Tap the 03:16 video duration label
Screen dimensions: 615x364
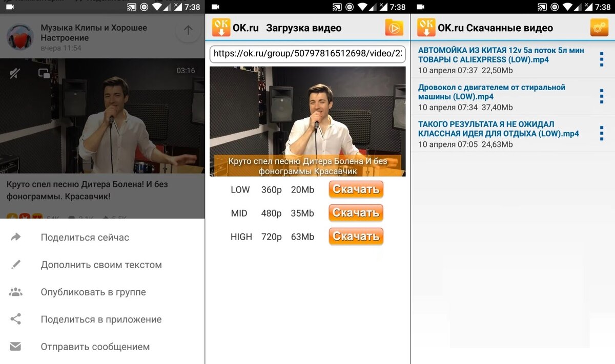[186, 71]
